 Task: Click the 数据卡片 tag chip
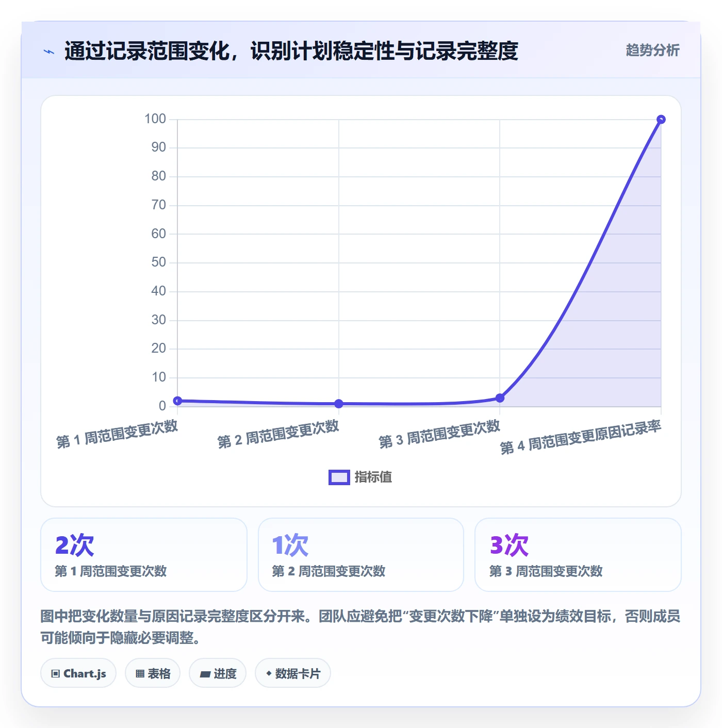click(293, 673)
